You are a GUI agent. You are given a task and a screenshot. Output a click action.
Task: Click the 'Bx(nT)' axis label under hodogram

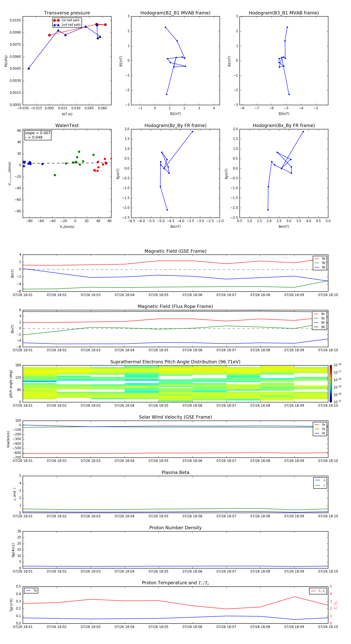click(284, 227)
